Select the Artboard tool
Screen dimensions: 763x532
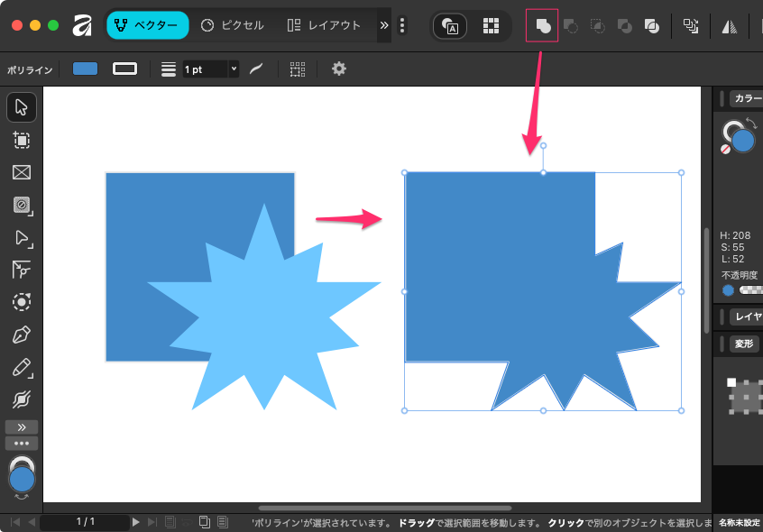point(22,140)
